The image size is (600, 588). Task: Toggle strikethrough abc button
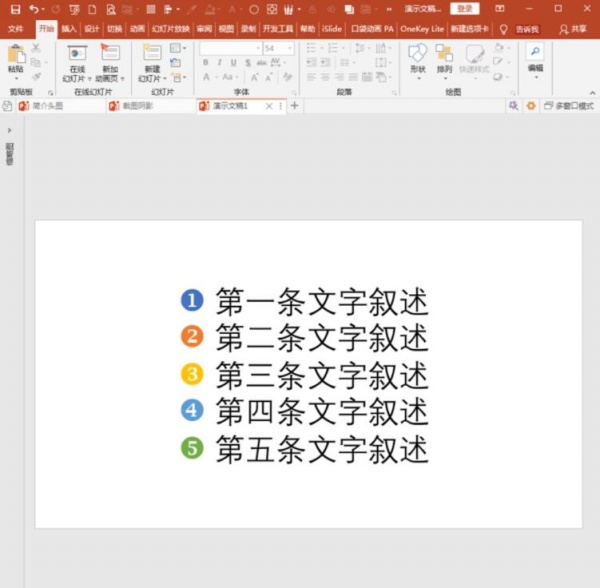(x=262, y=62)
